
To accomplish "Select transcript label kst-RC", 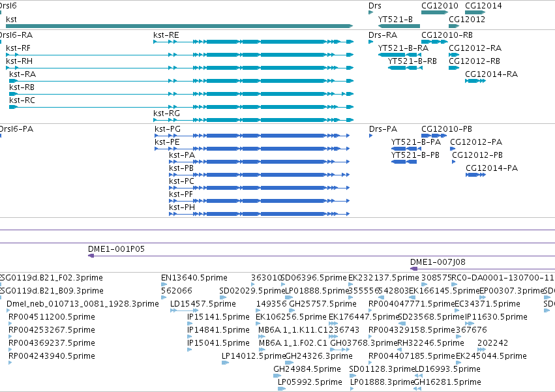I will [x=22, y=100].
